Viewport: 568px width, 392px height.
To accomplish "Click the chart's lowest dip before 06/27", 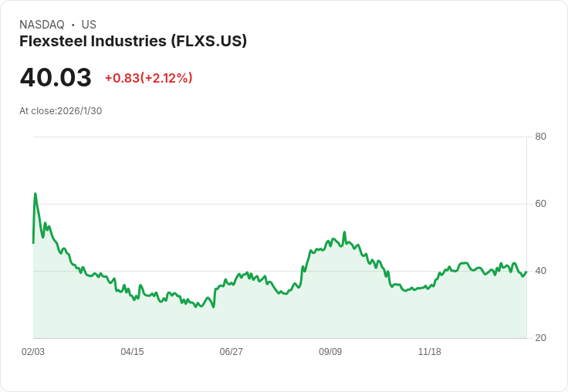I will 213,307.
